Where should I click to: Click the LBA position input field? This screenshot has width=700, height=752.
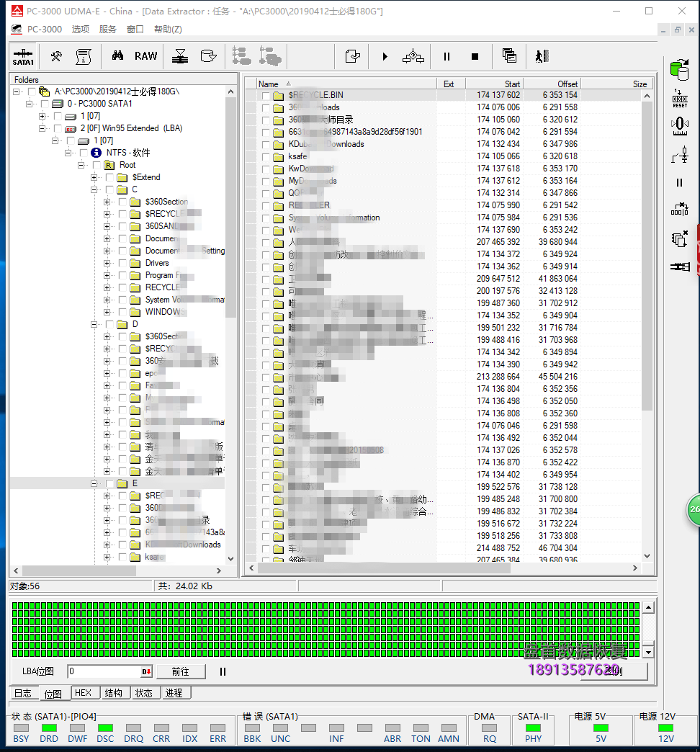click(x=109, y=671)
